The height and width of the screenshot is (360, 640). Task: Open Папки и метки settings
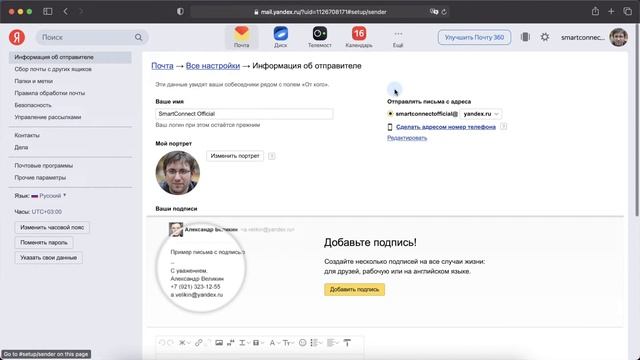pos(33,81)
